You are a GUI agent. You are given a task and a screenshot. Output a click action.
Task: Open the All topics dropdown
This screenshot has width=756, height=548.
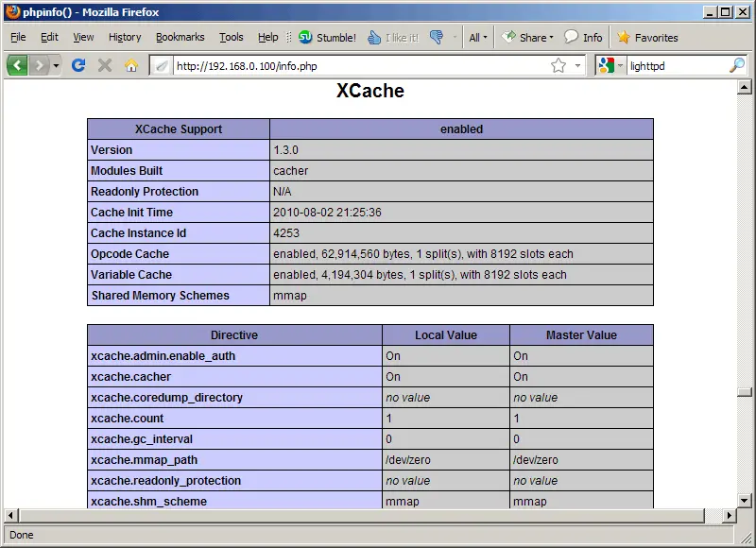[x=478, y=38]
